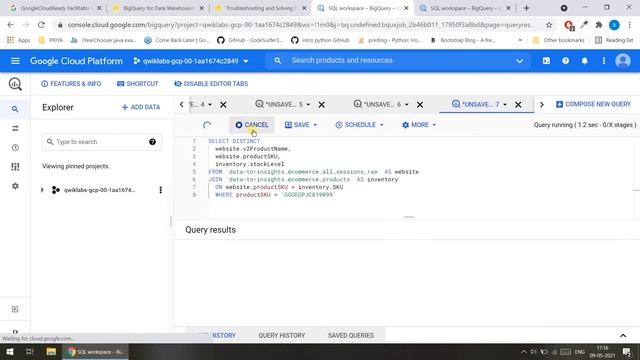Expand the search products dropdown chevron
Viewport: 640px width, 360px height.
pos(519,61)
